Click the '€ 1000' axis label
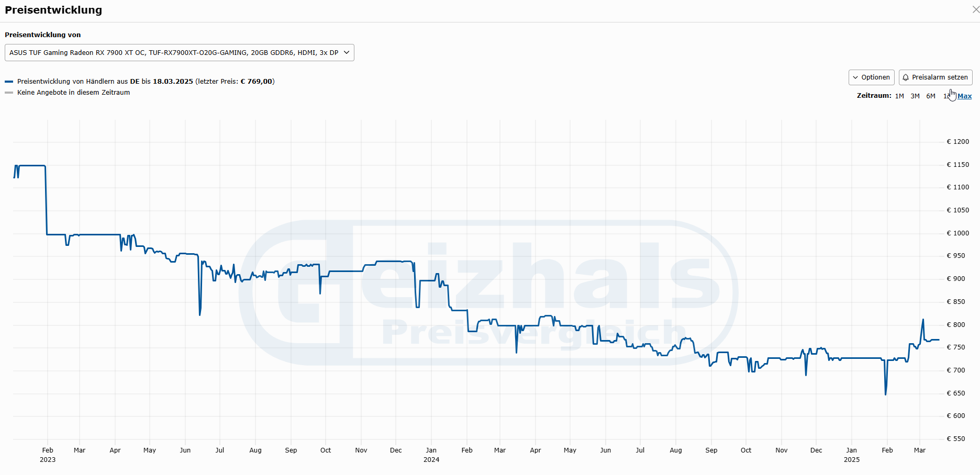The image size is (980, 475). point(957,233)
